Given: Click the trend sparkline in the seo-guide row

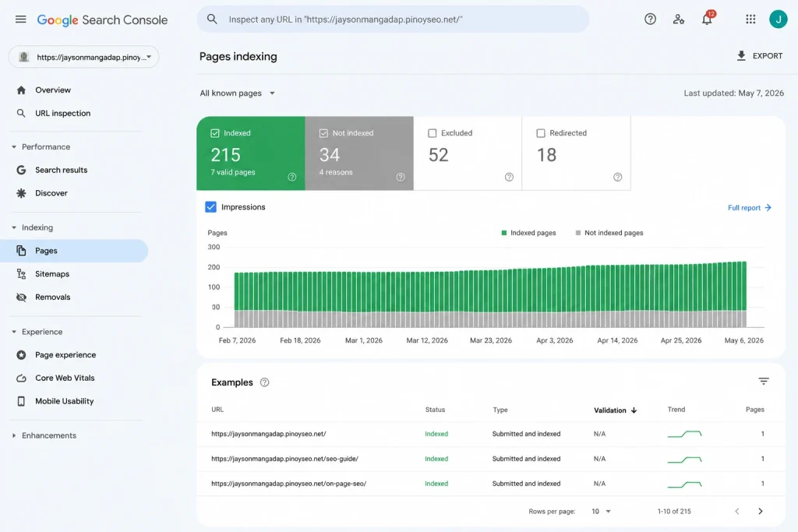Looking at the screenshot, I should point(684,460).
